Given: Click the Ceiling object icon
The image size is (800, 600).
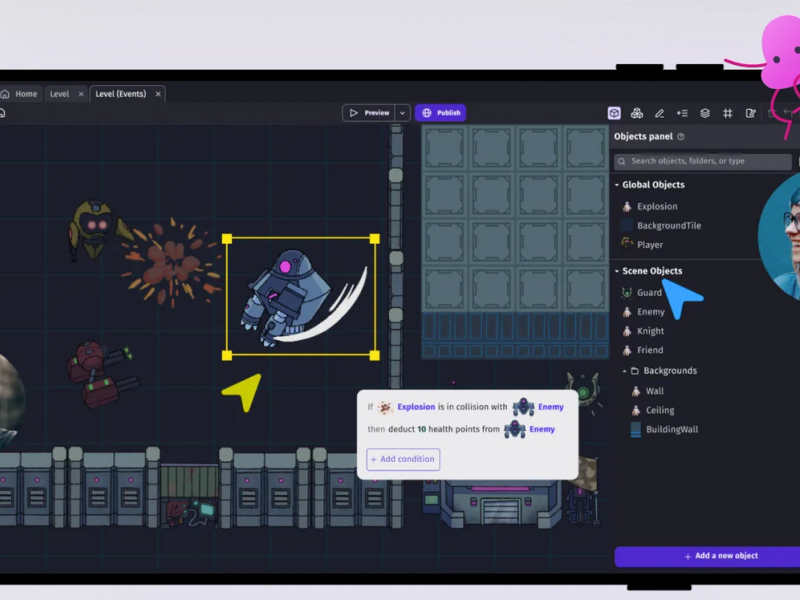Looking at the screenshot, I should (636, 410).
